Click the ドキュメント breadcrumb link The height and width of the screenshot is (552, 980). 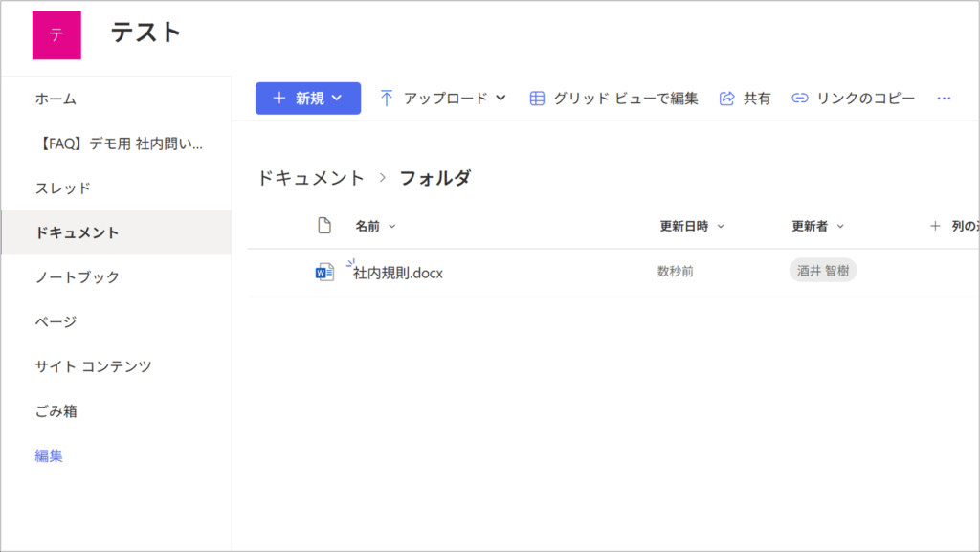[311, 178]
